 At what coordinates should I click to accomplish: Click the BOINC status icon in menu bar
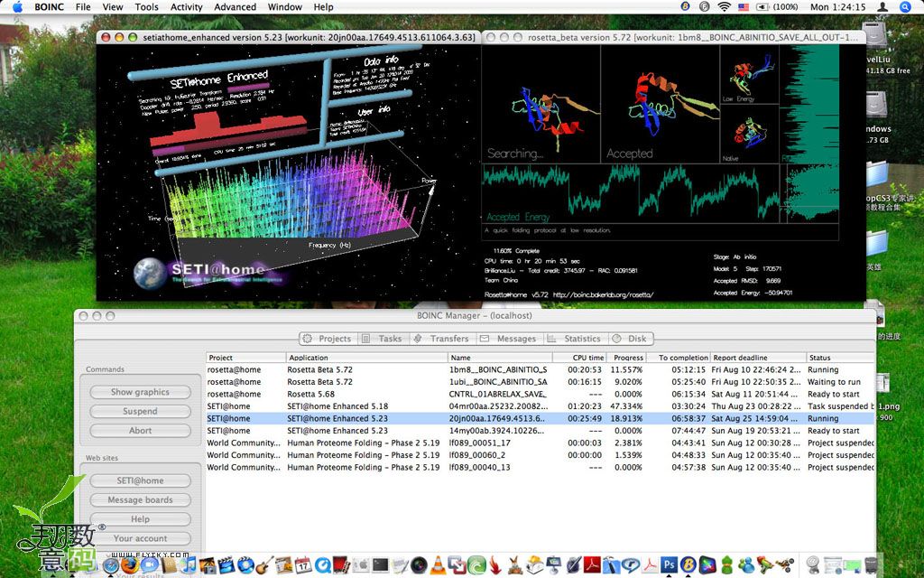685,6
